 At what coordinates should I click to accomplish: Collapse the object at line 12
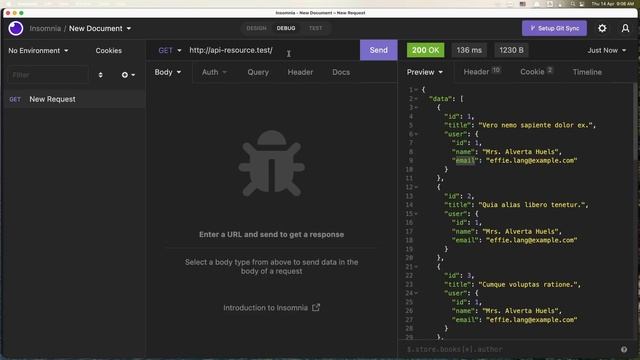point(416,187)
